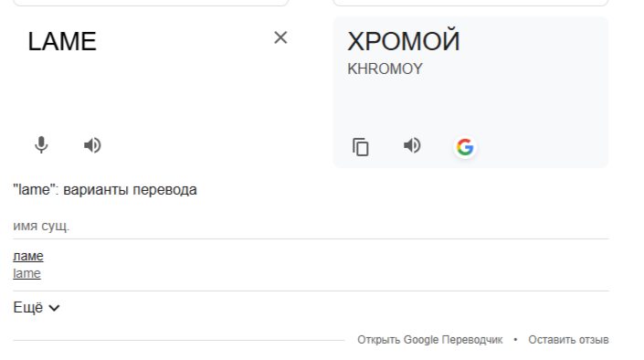The image size is (644, 360).
Task: Search the translation with the Google icon
Action: coord(465,147)
